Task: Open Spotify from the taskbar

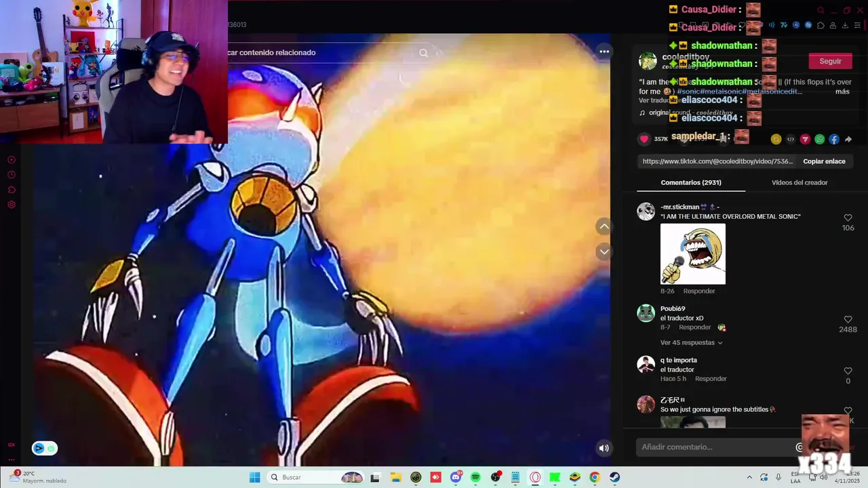Action: click(x=475, y=477)
